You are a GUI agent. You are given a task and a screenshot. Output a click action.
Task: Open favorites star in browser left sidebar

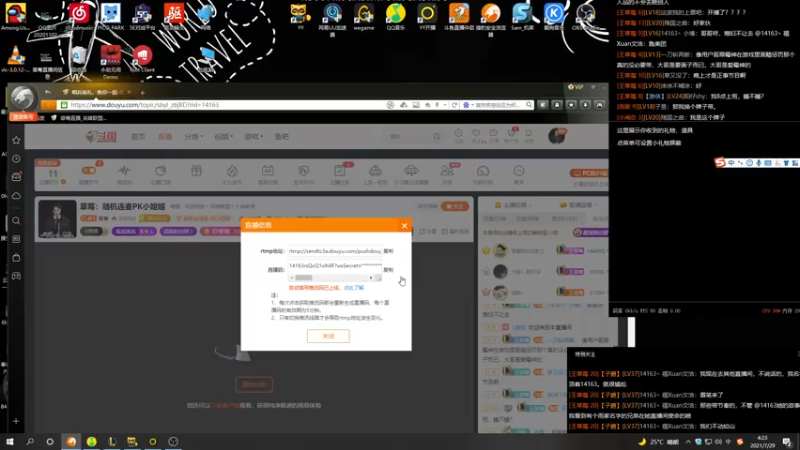click(x=16, y=140)
